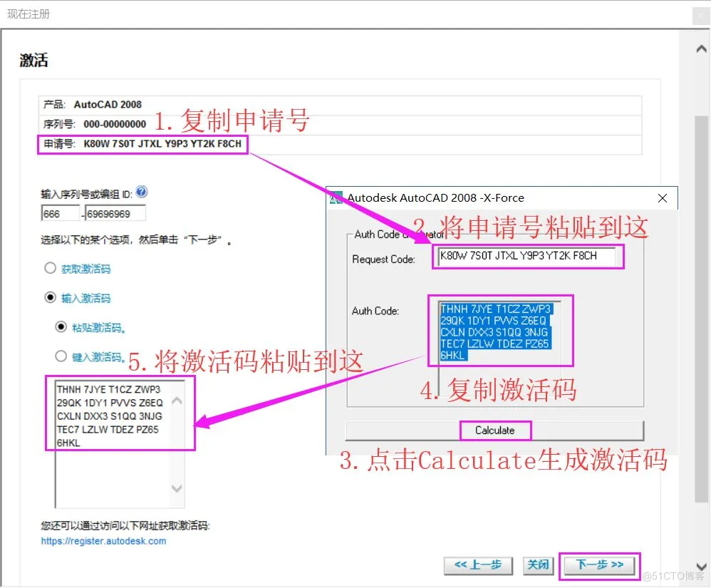Screen dimensions: 711x588
Task: Click the Request Code input field
Action: [527, 256]
